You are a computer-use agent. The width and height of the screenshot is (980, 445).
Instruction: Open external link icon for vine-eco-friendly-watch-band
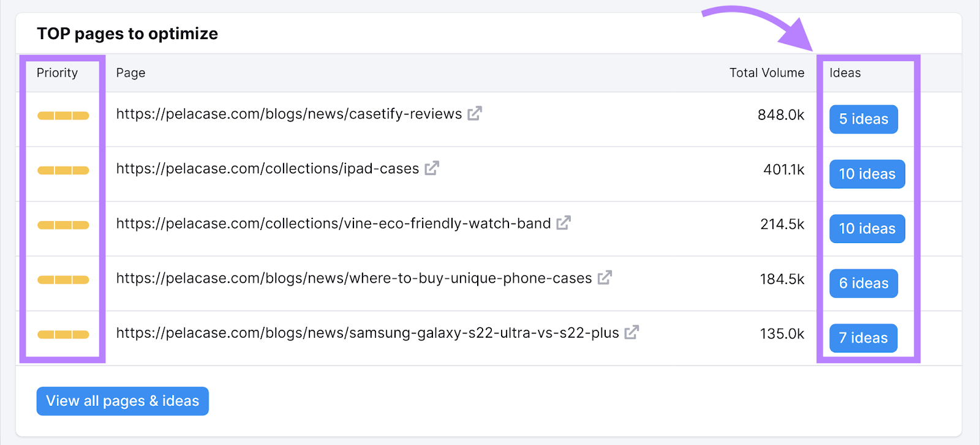coord(563,223)
